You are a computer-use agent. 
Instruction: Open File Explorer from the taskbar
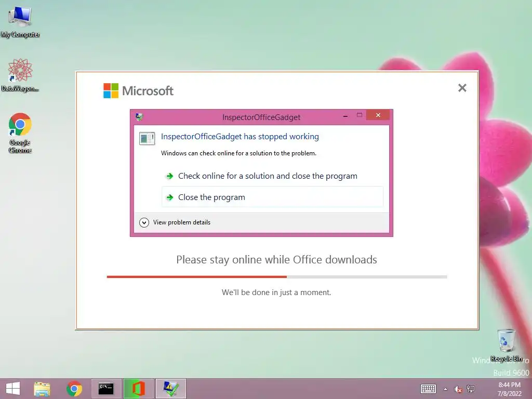[x=42, y=389]
